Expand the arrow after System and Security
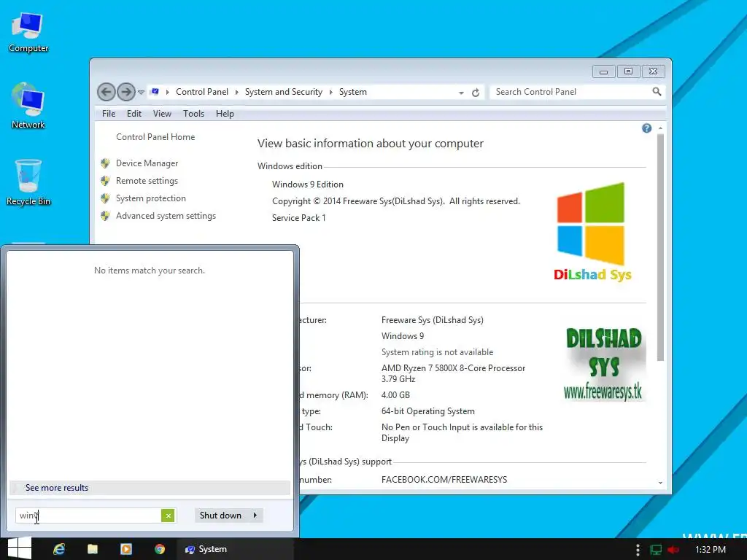The height and width of the screenshot is (560, 747). pos(331,92)
